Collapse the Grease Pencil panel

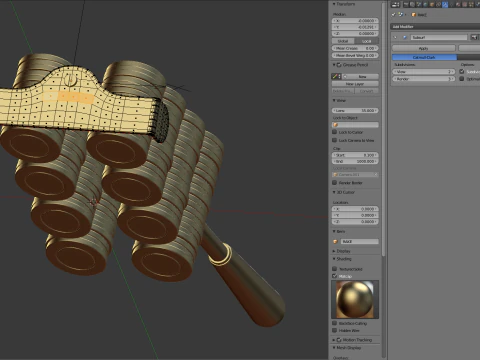[334, 65]
